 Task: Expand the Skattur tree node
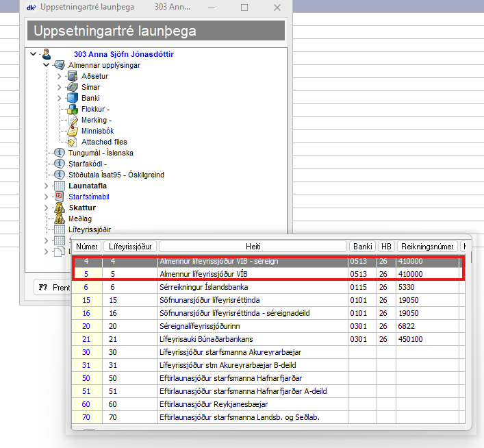(47, 208)
